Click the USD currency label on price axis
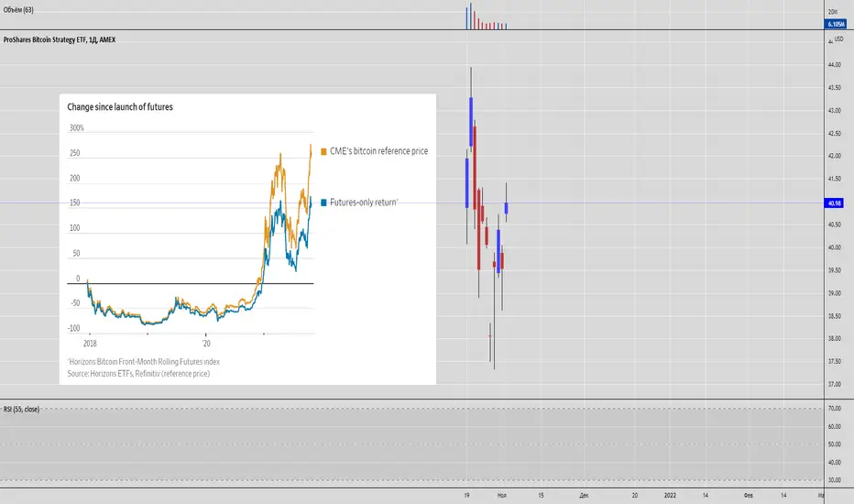This screenshot has height=504, width=854. point(838,39)
